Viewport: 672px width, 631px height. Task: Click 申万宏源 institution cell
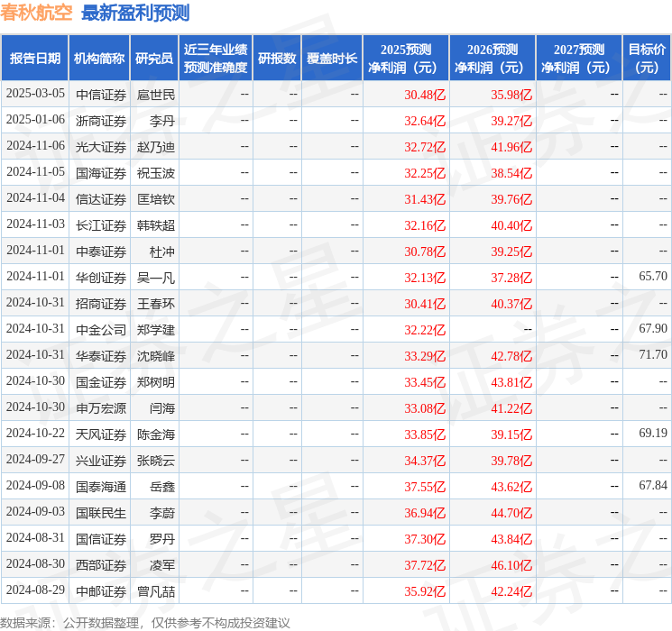pyautogui.click(x=101, y=408)
